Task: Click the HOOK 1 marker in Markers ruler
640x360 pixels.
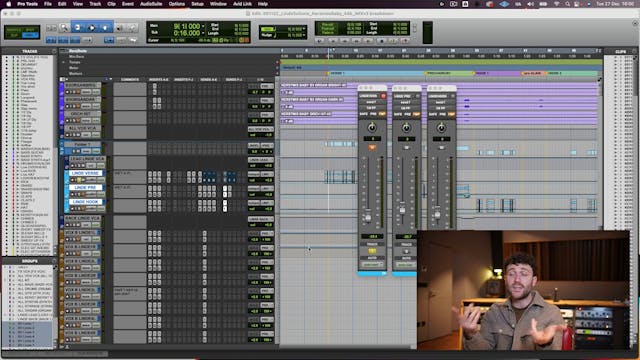Action: pyautogui.click(x=482, y=73)
